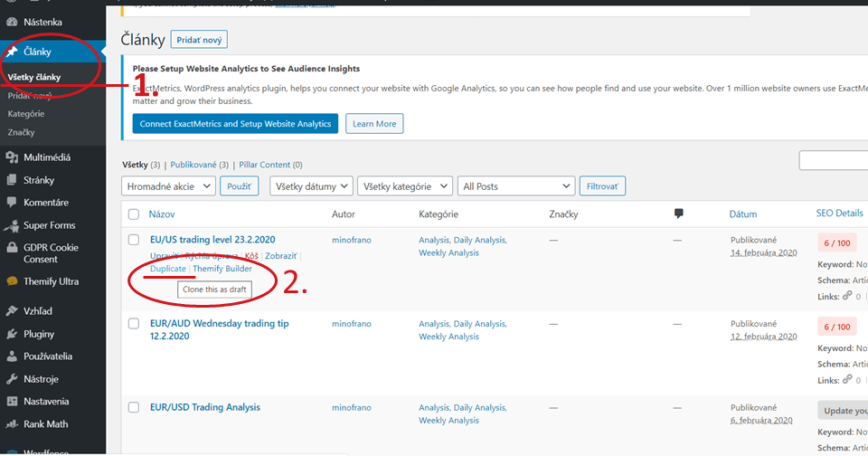Image resolution: width=868 pixels, height=456 pixels.
Task: Open the Hromadné akcie dropdown
Action: point(168,186)
